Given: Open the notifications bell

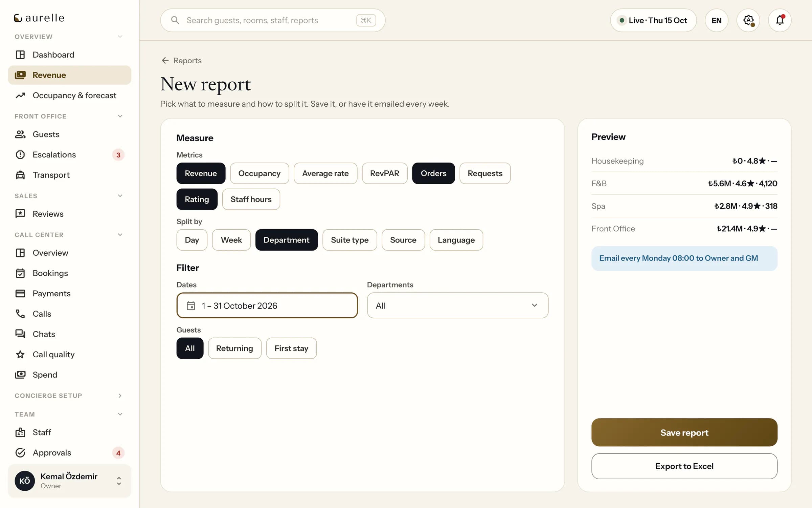Looking at the screenshot, I should click(x=780, y=20).
